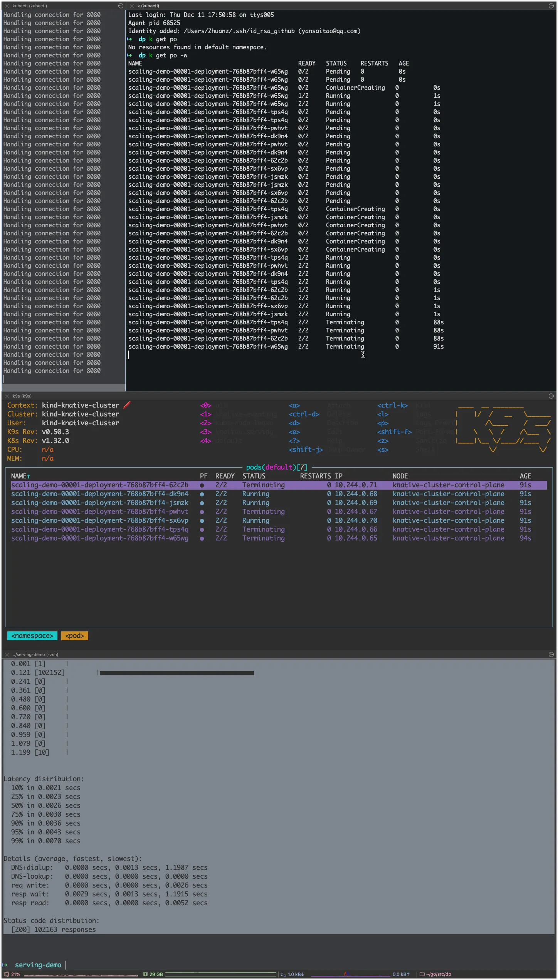Image resolution: width=558 pixels, height=980 pixels.
Task: Open the k9s pane options menu icon
Action: click(x=551, y=396)
